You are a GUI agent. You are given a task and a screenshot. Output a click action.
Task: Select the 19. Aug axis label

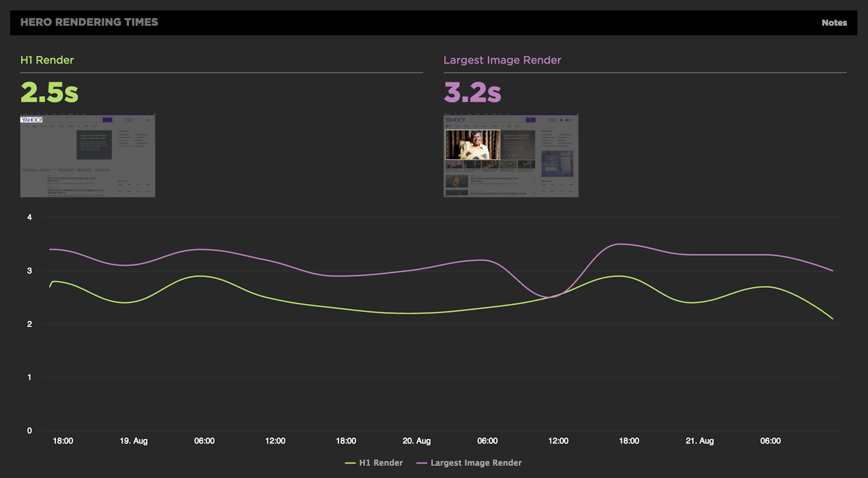coord(134,441)
